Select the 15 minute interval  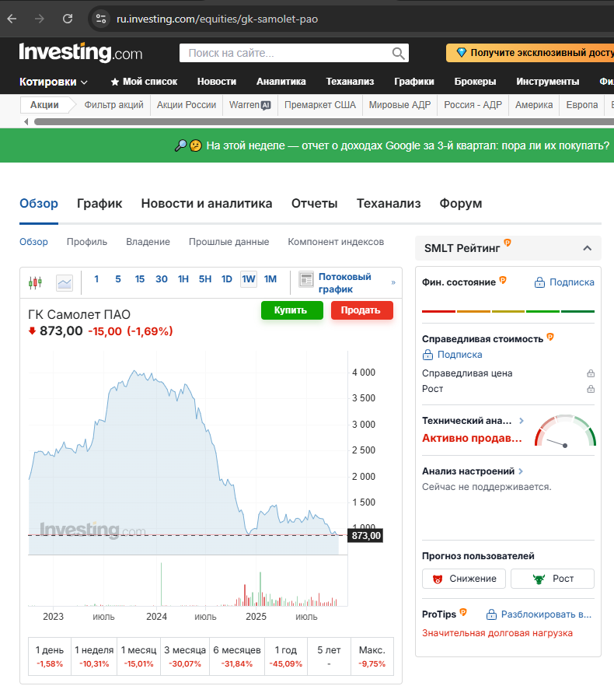coord(140,279)
